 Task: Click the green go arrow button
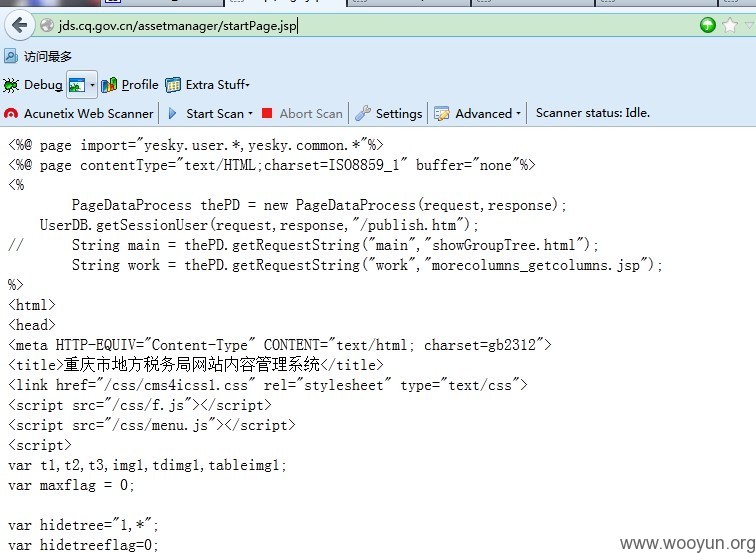[x=707, y=25]
